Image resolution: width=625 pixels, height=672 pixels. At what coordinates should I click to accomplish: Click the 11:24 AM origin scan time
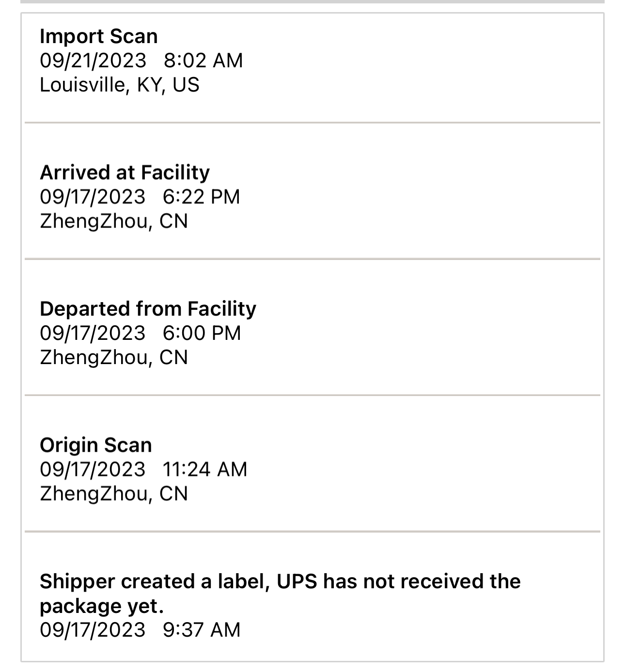pyautogui.click(x=205, y=469)
